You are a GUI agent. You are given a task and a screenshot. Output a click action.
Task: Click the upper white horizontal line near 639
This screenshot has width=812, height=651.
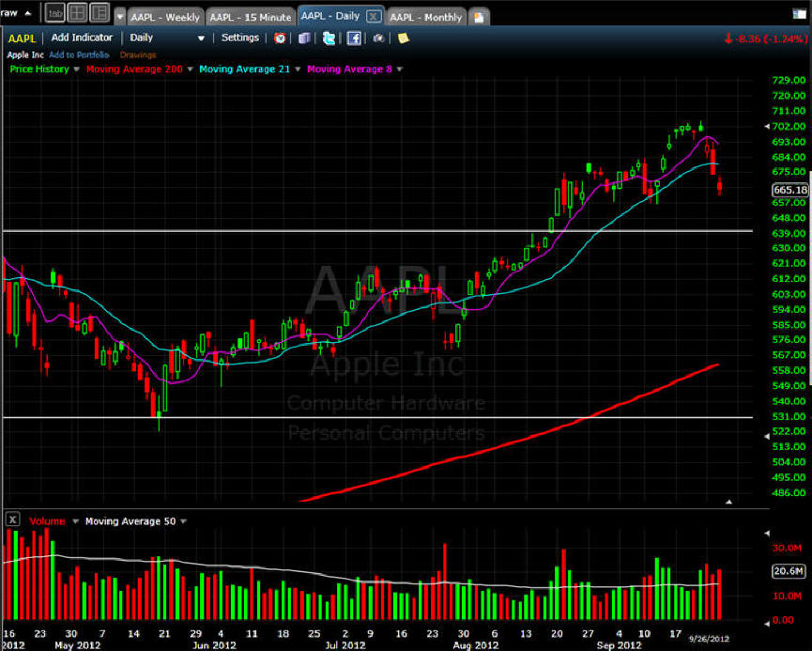pos(377,231)
